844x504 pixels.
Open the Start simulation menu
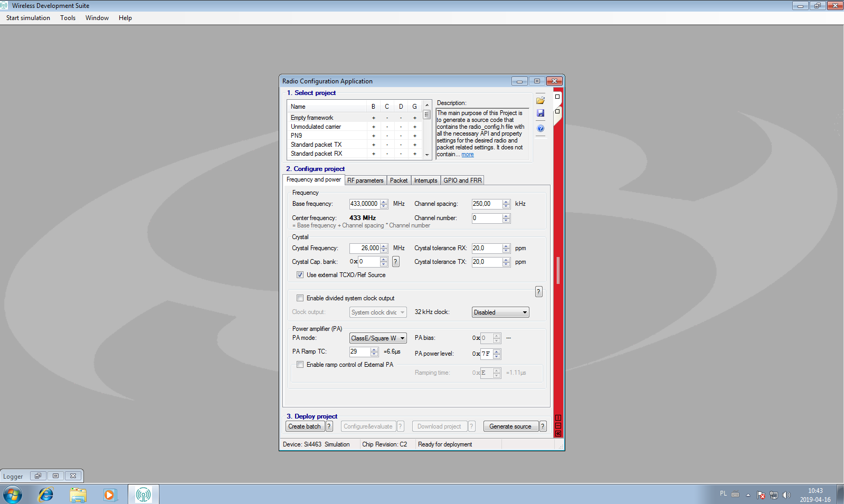pyautogui.click(x=28, y=17)
